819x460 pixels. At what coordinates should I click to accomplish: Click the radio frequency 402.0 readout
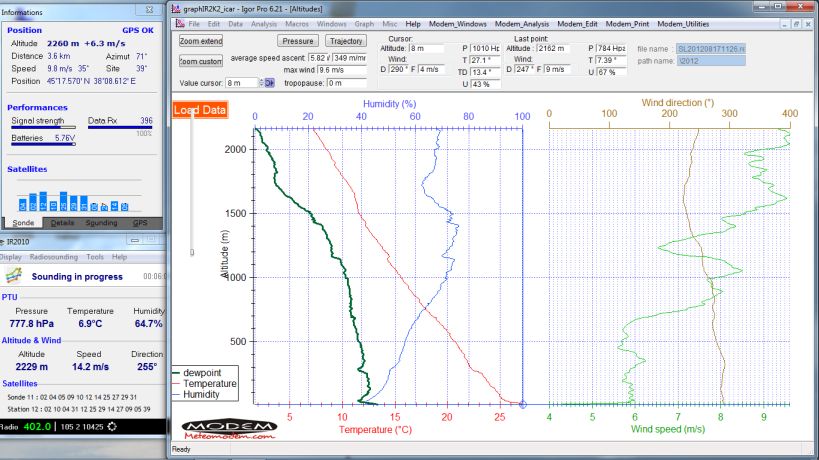click(x=37, y=427)
